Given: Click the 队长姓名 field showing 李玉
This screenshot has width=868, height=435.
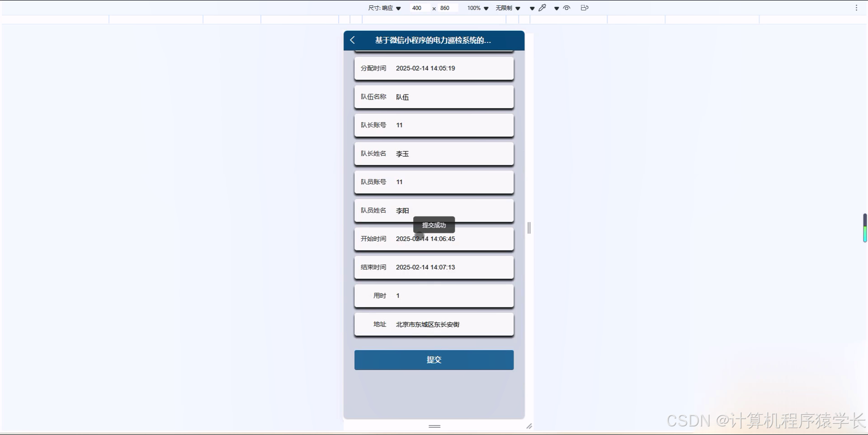Looking at the screenshot, I should pyautogui.click(x=434, y=154).
